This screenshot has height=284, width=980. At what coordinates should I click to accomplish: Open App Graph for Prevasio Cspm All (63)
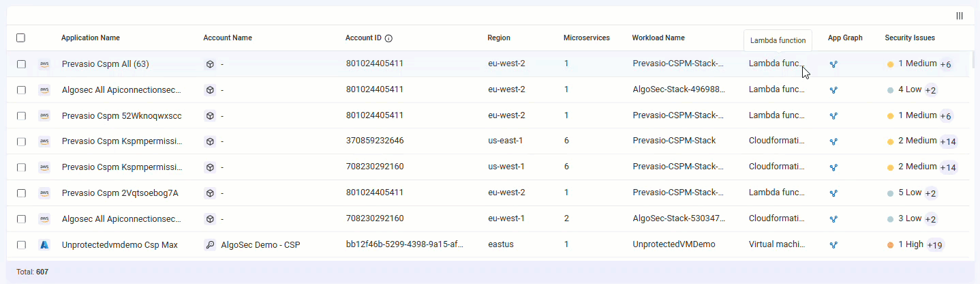(x=833, y=64)
